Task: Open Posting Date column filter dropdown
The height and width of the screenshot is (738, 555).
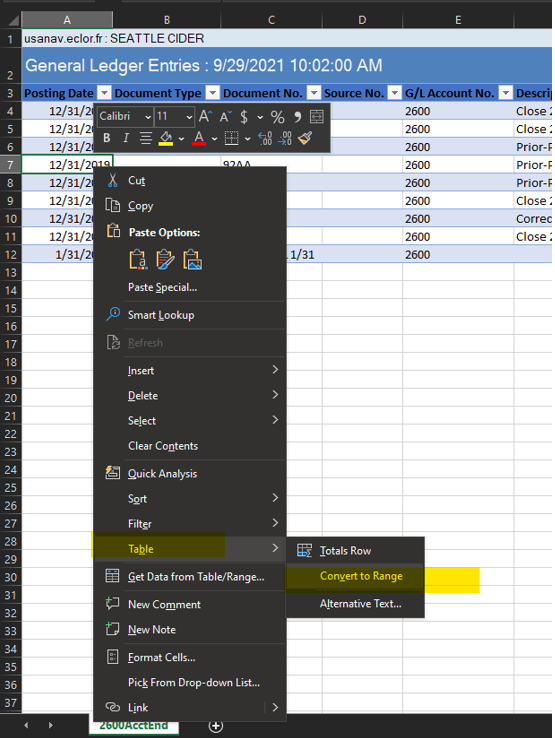Action: click(x=105, y=93)
